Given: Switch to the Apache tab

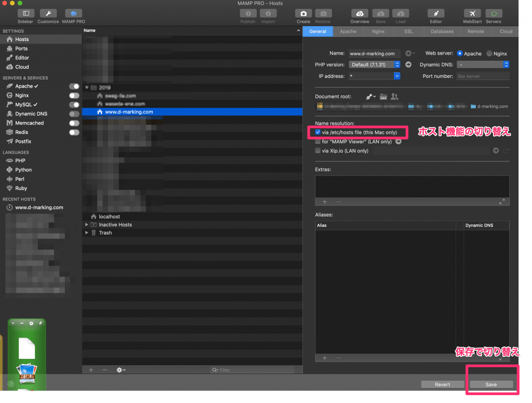Looking at the screenshot, I should 348,31.
